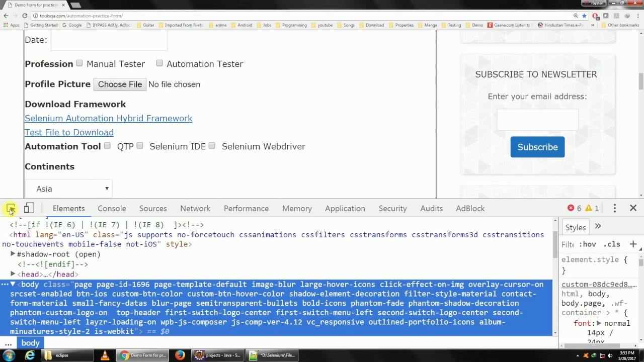
Task: Activate the DevTools element inspector icon
Action: coord(11,208)
